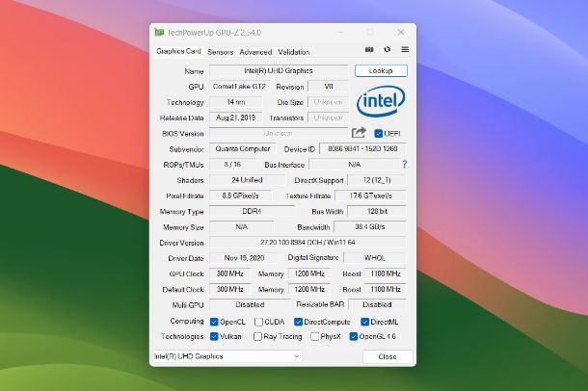Click the Texture Fillrate value 17.6 GTexel/s
Image resolution: width=588 pixels, height=391 pixels.
370,195
